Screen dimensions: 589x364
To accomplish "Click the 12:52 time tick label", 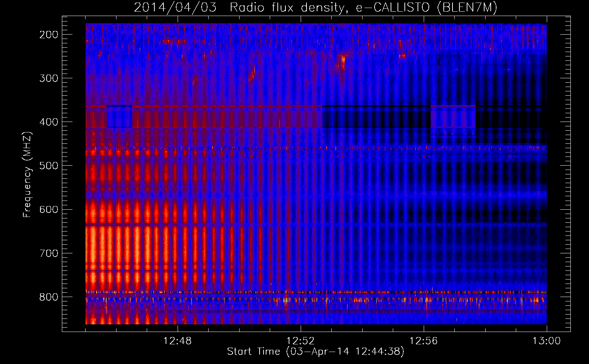I will click(x=301, y=341).
